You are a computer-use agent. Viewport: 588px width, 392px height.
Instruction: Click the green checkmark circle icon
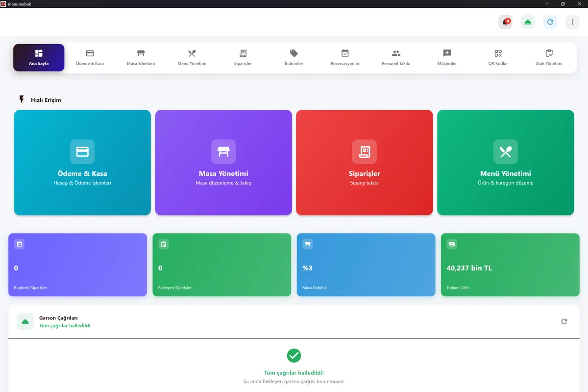tap(294, 355)
